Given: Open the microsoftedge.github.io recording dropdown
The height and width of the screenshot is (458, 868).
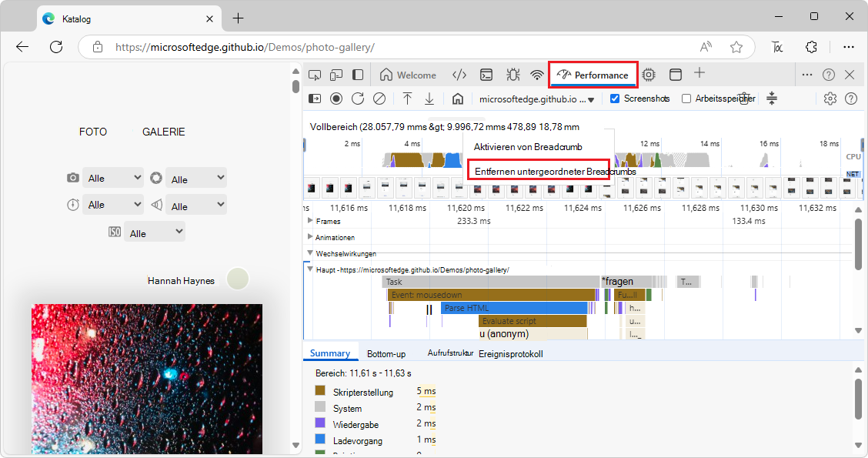Looking at the screenshot, I should 536,99.
